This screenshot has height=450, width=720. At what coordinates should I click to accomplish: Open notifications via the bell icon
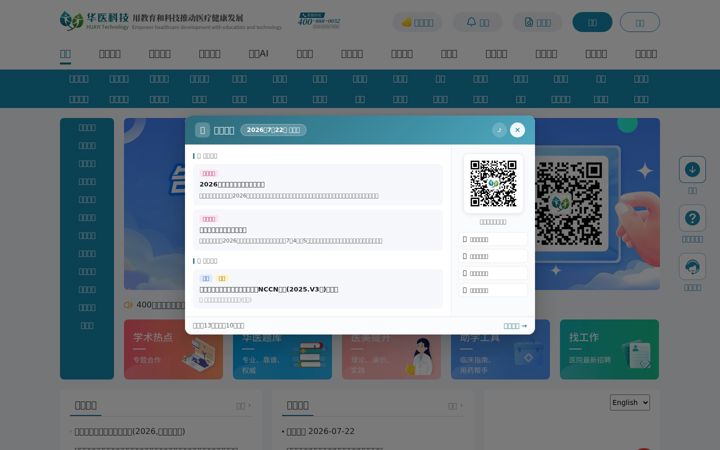[x=478, y=22]
